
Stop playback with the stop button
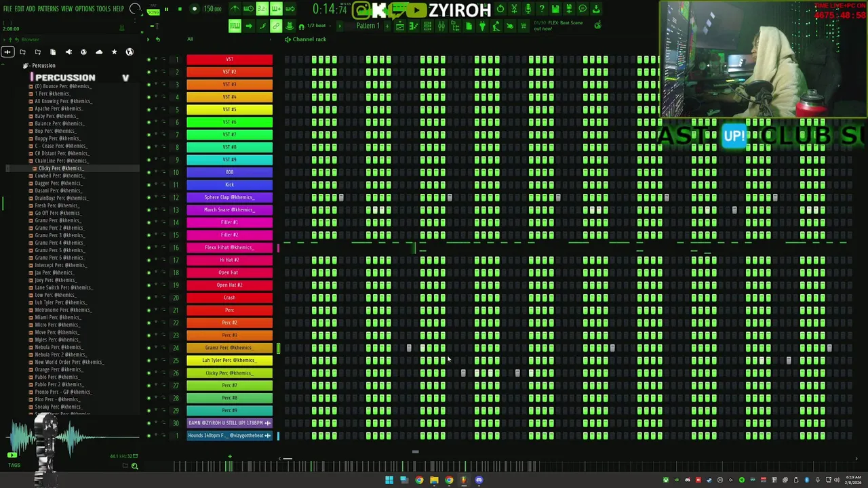pyautogui.click(x=180, y=9)
